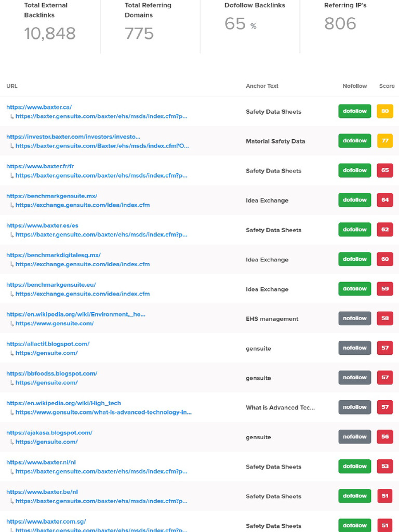
Task: Open target URL under www.baxter.ca
Action: (x=101, y=116)
